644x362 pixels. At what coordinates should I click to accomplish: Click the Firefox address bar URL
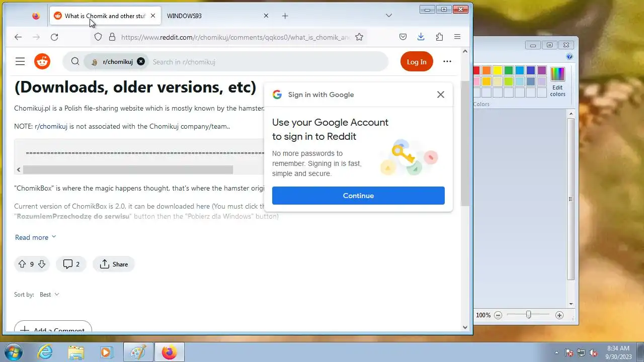[x=235, y=37]
